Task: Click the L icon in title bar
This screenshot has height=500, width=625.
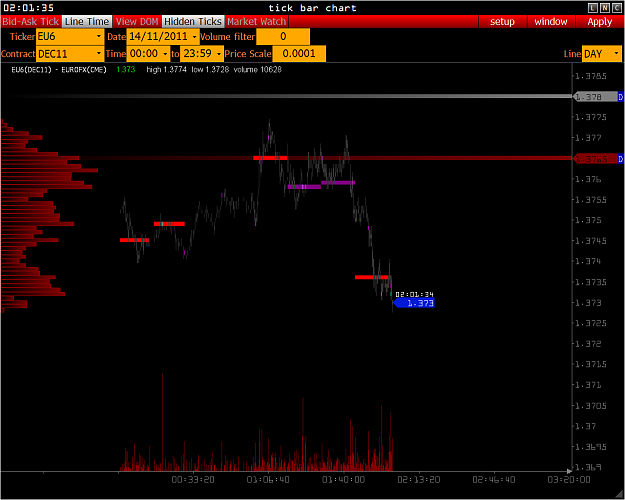Action: tap(593, 8)
